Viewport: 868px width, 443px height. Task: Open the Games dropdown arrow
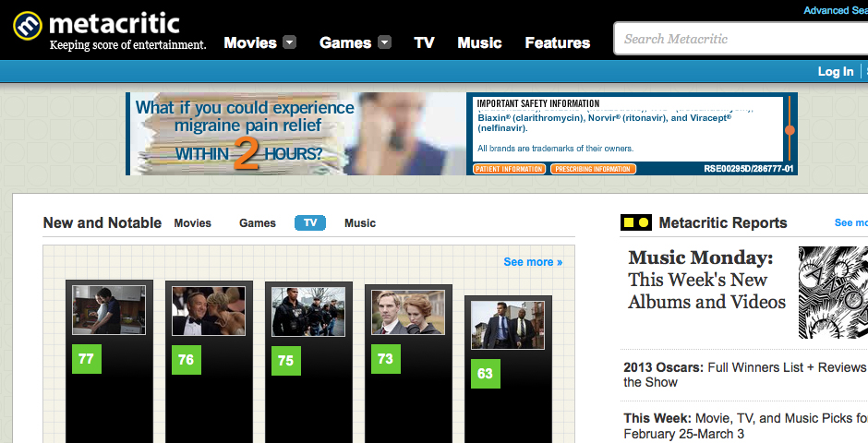[385, 42]
